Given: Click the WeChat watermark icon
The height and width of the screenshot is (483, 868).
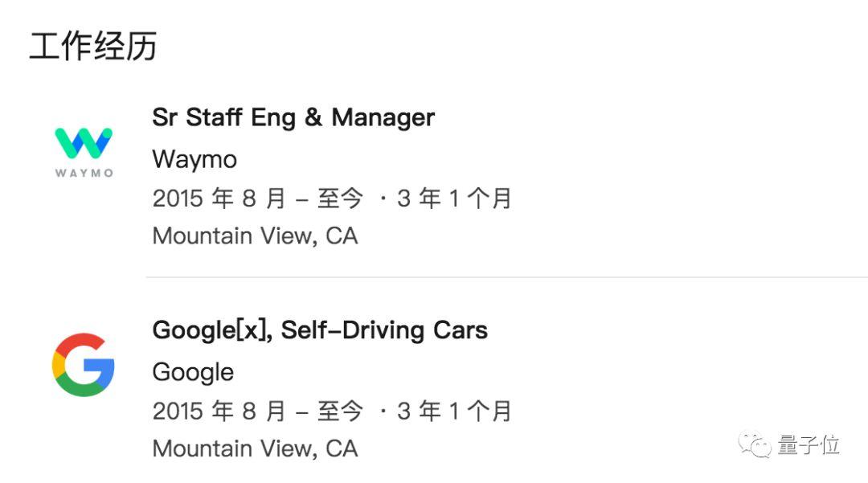Looking at the screenshot, I should point(755,444).
